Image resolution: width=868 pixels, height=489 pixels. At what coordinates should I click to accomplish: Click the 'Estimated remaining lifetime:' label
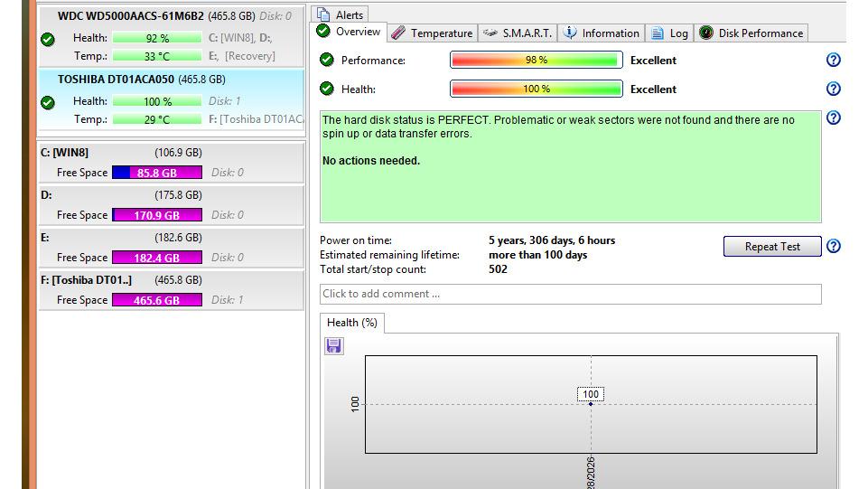point(389,255)
